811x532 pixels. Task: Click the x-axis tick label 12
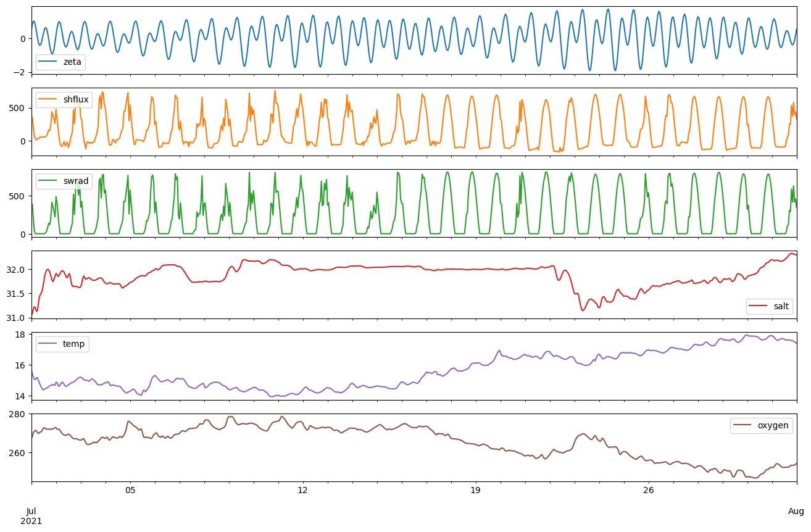(x=302, y=491)
